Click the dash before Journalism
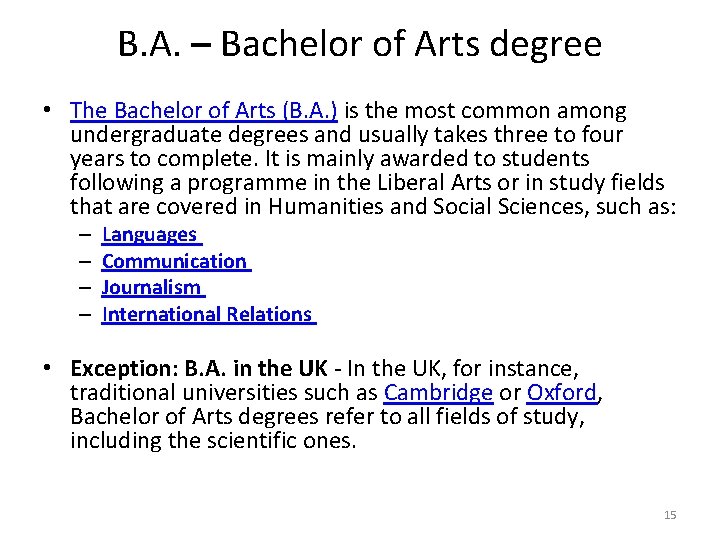 tap(87, 288)
